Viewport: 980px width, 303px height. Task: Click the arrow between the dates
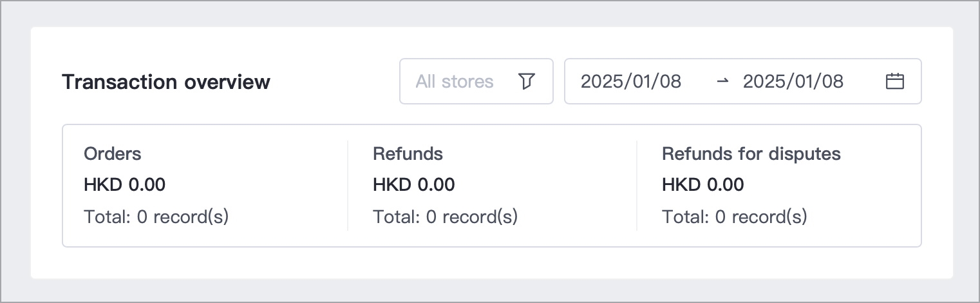coord(722,81)
